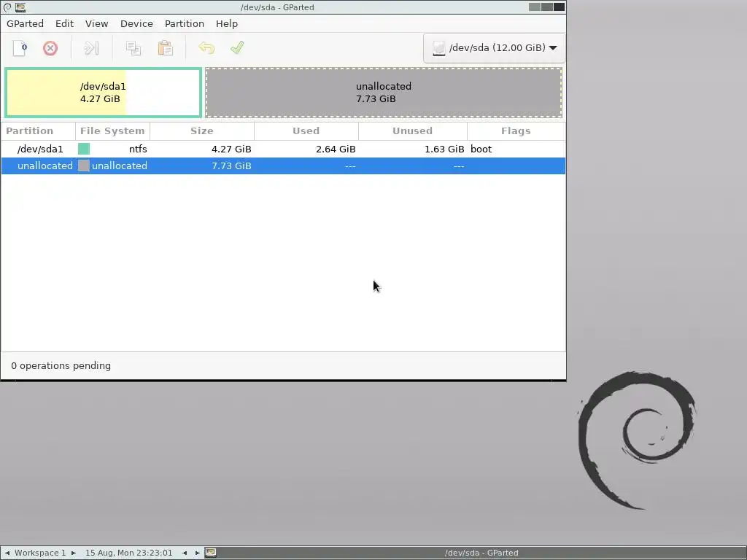
Task: Click the '0 operations pending' status text
Action: tap(61, 366)
